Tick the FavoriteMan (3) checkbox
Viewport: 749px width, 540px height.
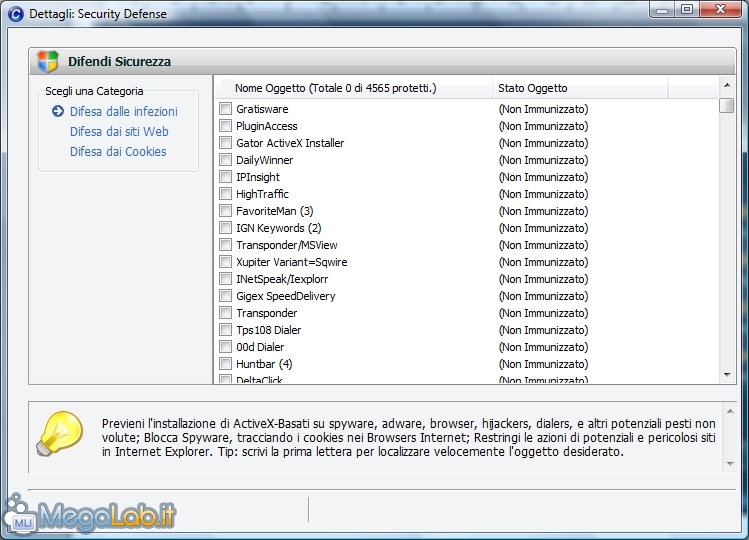[225, 211]
